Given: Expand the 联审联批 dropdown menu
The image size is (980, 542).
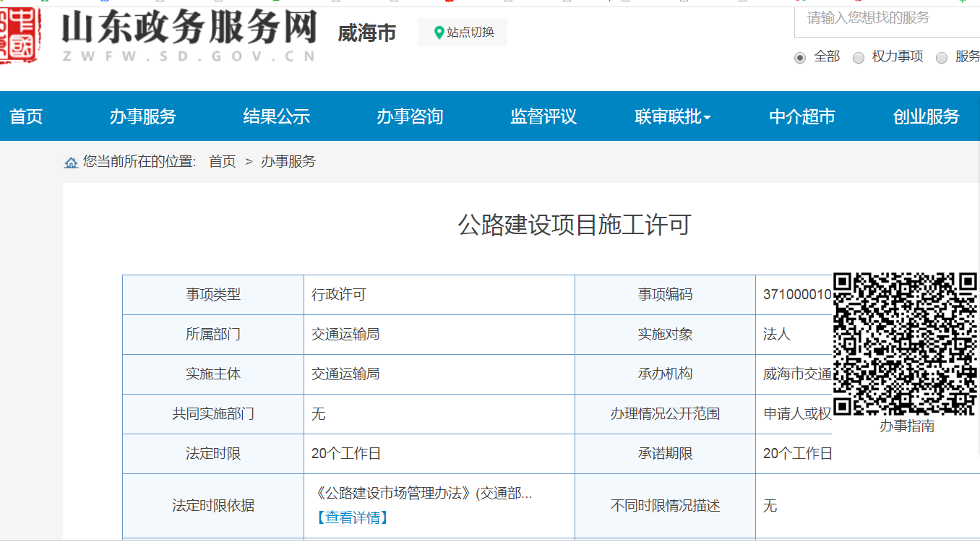Looking at the screenshot, I should pos(672,116).
